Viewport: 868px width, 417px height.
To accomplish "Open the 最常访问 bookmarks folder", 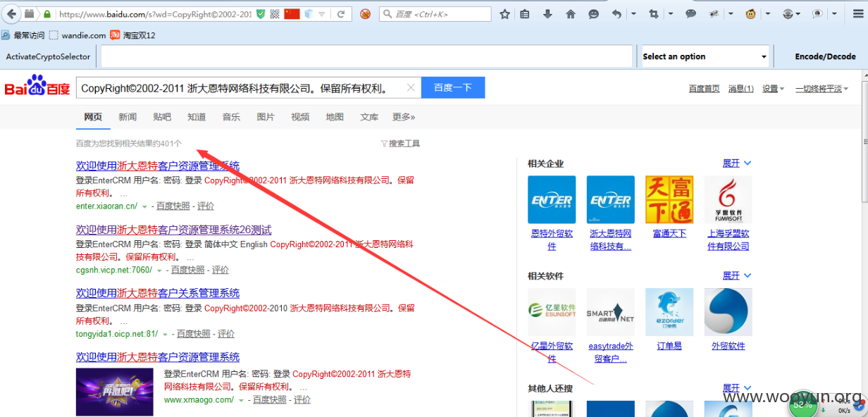I will click(23, 35).
